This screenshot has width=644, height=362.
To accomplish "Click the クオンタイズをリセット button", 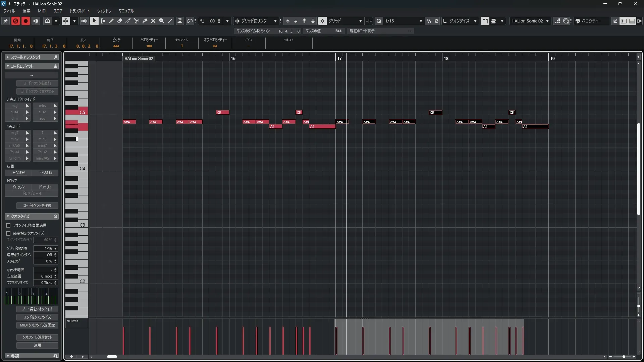I will point(37,337).
